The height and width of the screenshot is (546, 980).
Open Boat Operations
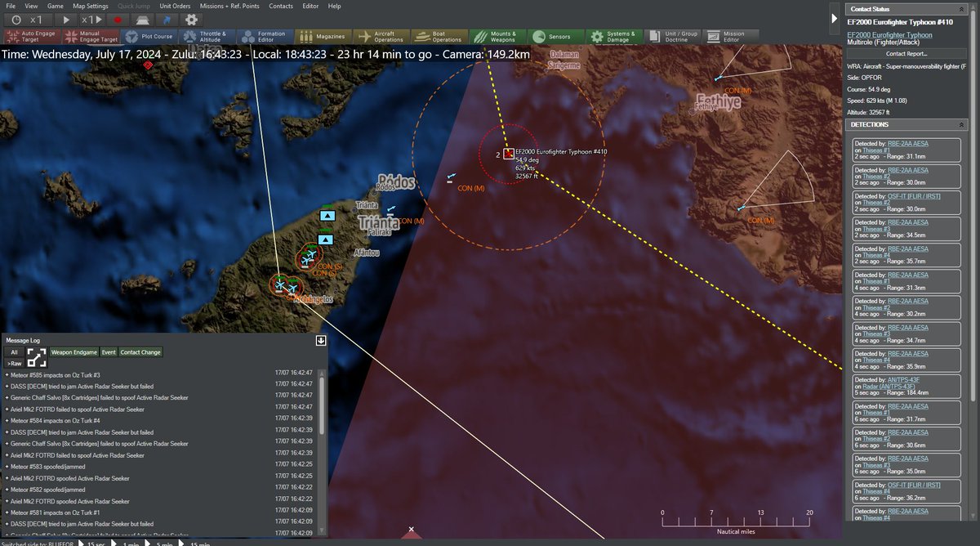[439, 37]
